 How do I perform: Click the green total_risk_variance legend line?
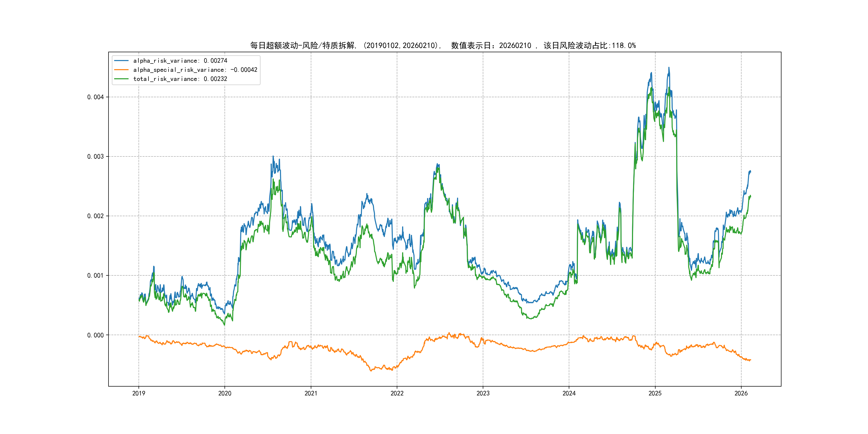(x=121, y=79)
